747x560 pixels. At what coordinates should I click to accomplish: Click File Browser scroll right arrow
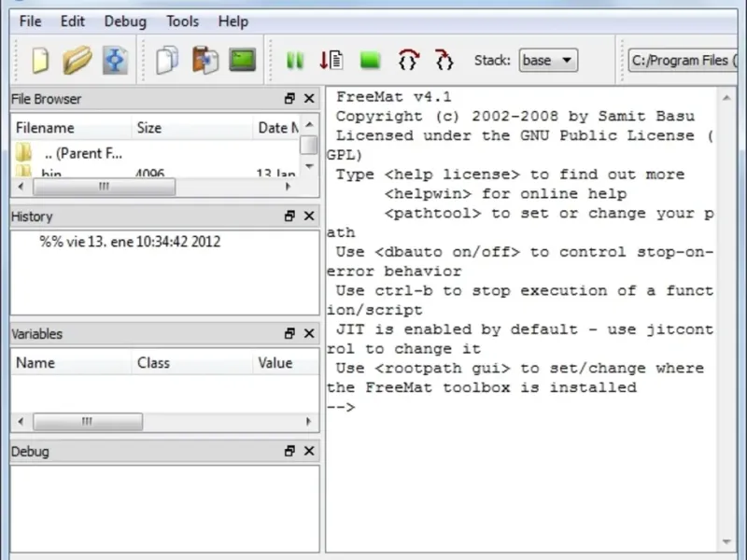coord(288,186)
